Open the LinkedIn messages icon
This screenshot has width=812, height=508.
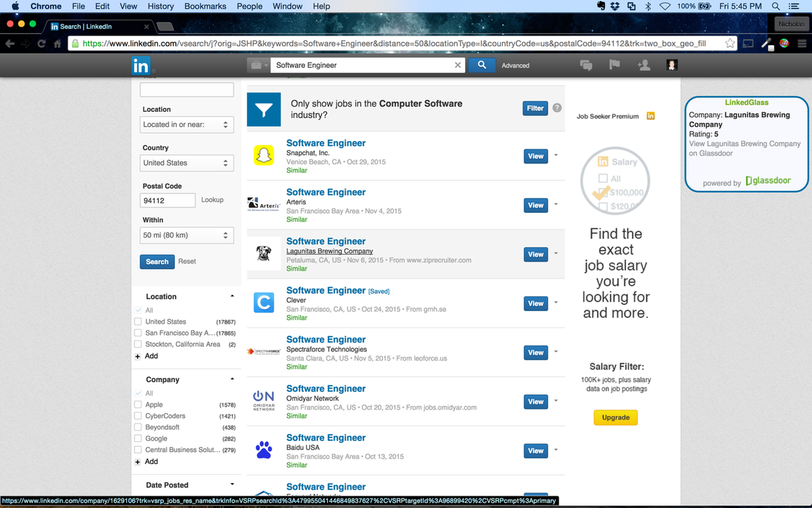586,65
